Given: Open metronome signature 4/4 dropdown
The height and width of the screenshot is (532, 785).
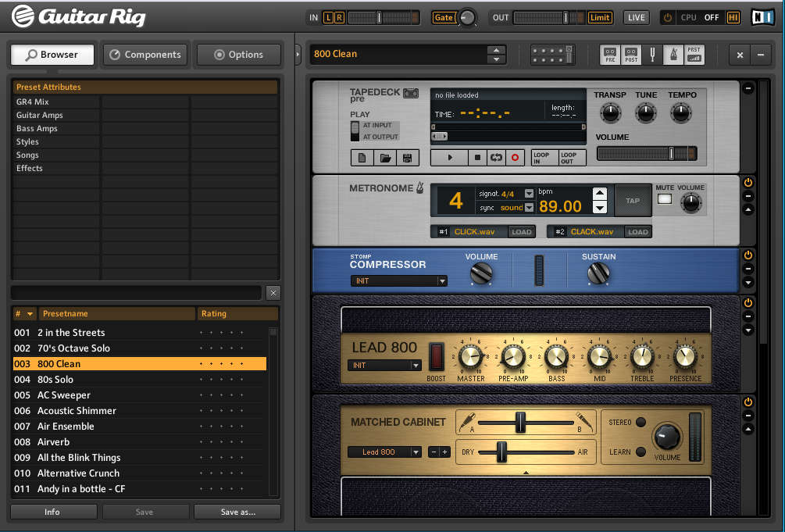Looking at the screenshot, I should [529, 194].
